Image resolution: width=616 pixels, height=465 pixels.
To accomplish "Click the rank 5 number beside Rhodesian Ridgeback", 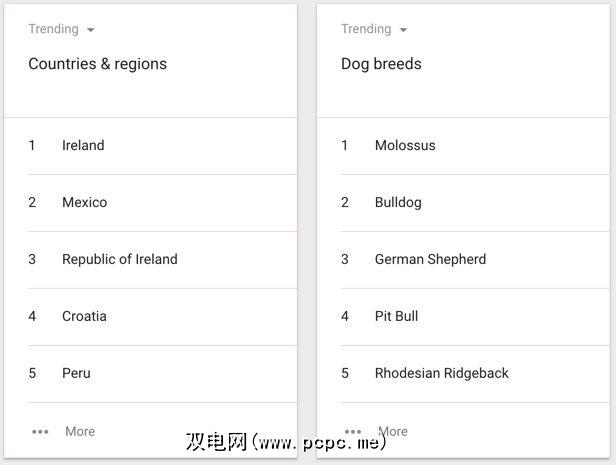I will click(345, 373).
